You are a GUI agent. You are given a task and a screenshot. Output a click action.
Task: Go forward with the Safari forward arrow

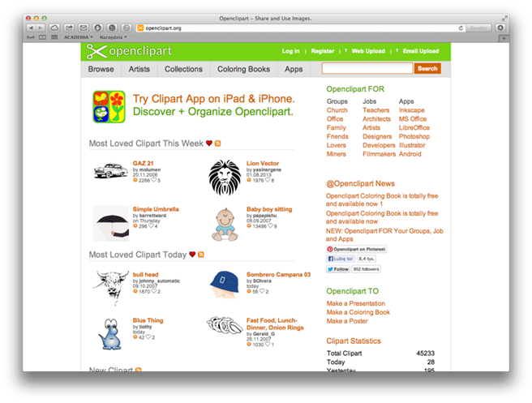point(40,28)
